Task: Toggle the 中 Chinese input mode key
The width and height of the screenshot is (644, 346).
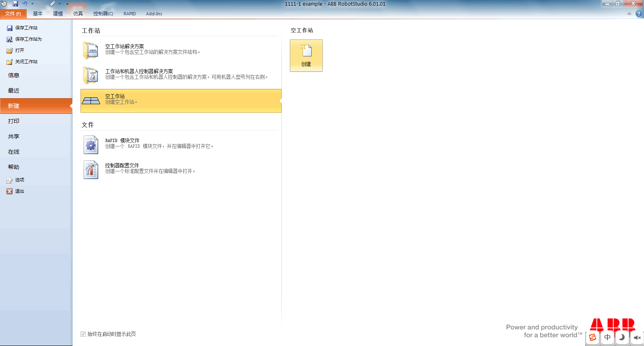Action: tap(607, 337)
